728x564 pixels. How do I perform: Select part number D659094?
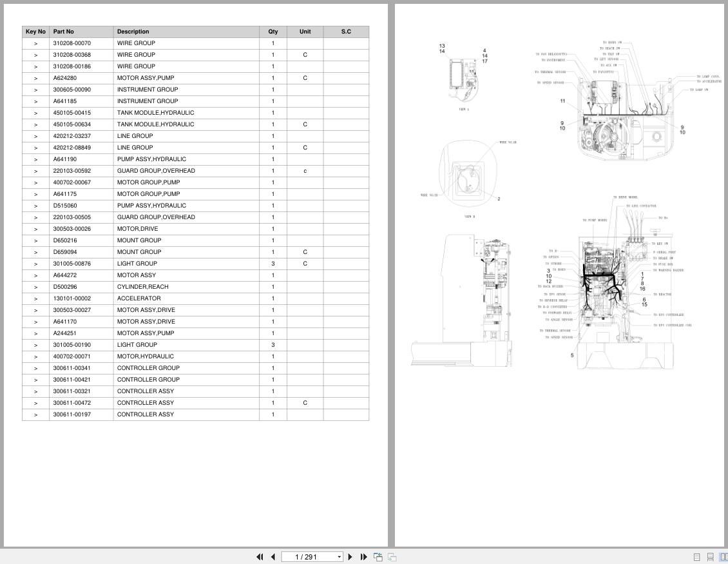click(65, 252)
